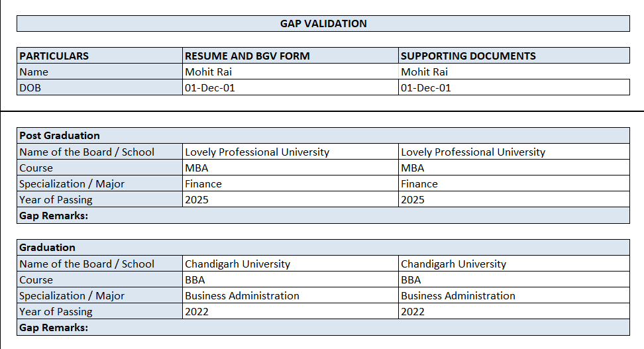The width and height of the screenshot is (644, 349).
Task: Select Mohit Rai under Supporting Documents
Action: (x=513, y=72)
